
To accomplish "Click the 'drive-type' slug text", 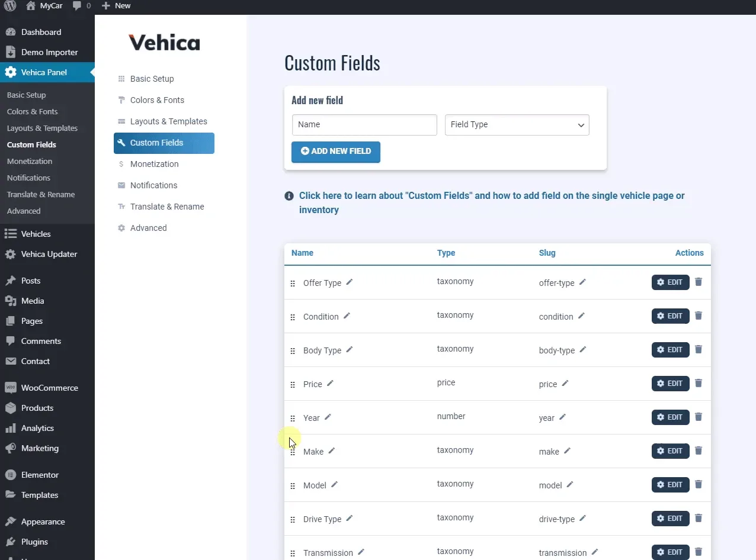I will [557, 519].
